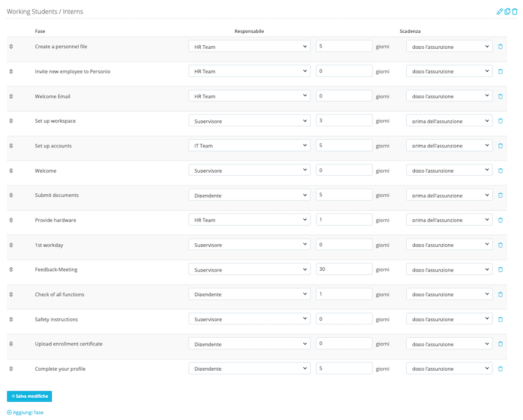Click Aggiungi fase link
Screen dimensions: 523x420
click(x=25, y=412)
